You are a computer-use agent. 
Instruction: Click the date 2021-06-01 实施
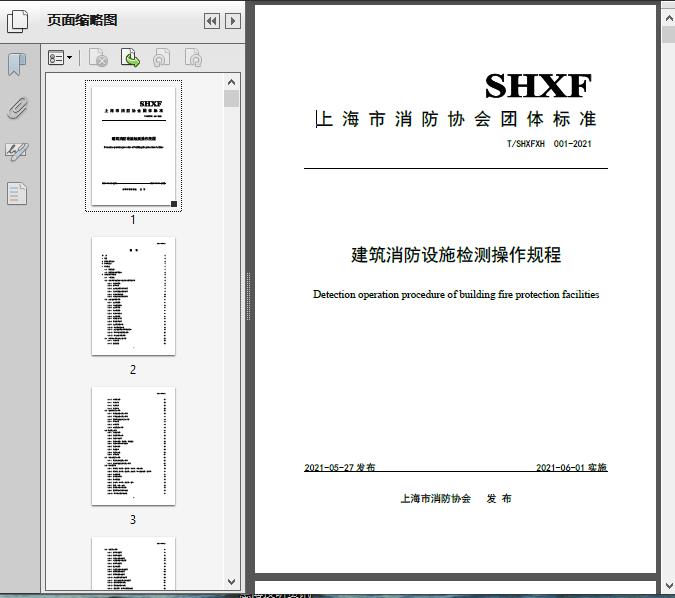coord(571,467)
